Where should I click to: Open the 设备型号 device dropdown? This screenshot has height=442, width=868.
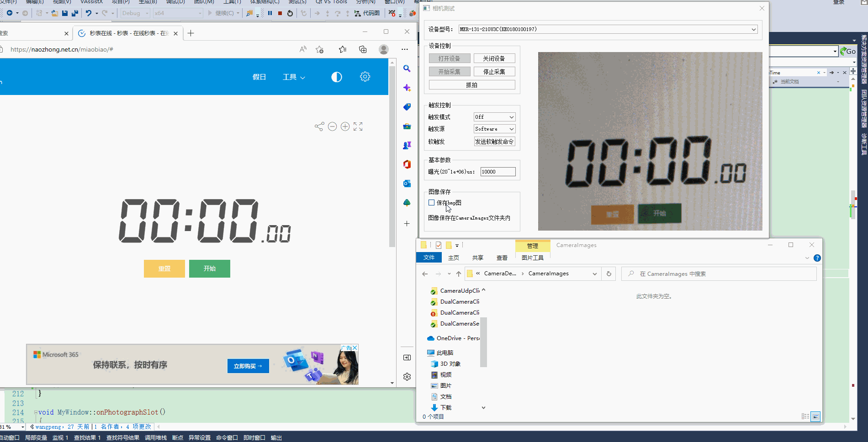pos(608,29)
